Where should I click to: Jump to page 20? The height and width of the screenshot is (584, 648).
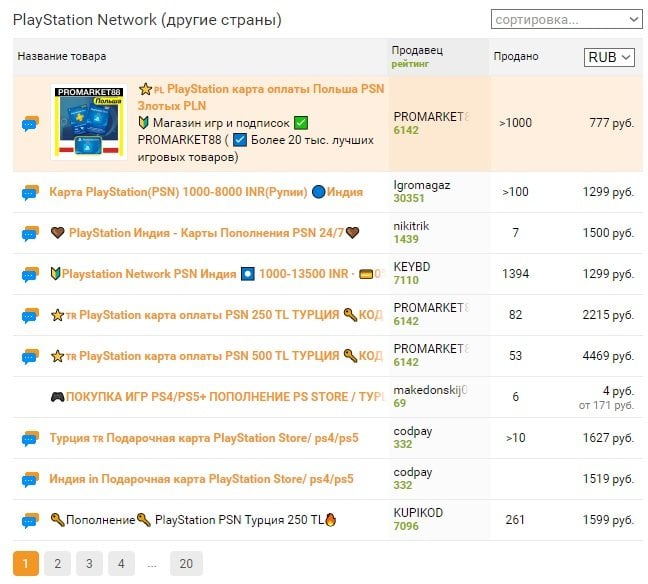click(186, 563)
